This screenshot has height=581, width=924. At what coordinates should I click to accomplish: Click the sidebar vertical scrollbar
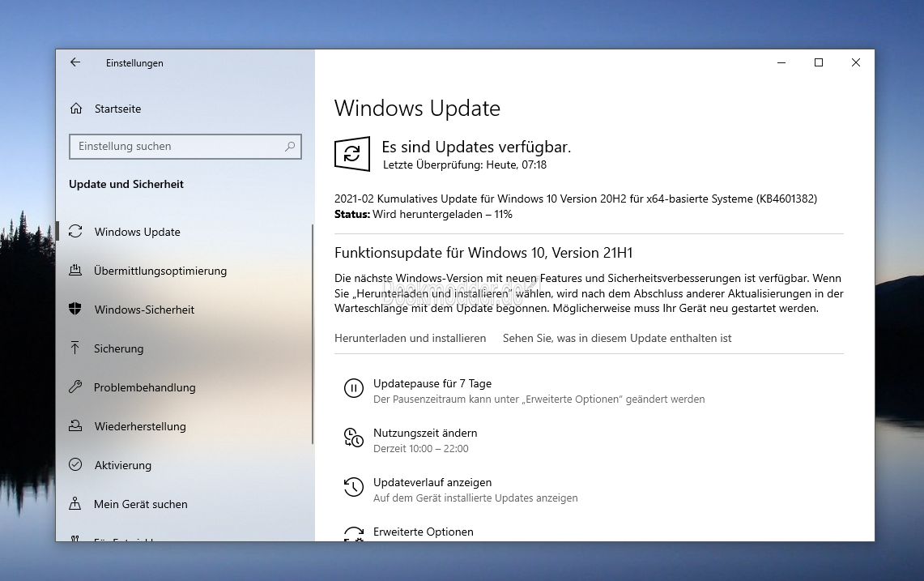[x=313, y=334]
